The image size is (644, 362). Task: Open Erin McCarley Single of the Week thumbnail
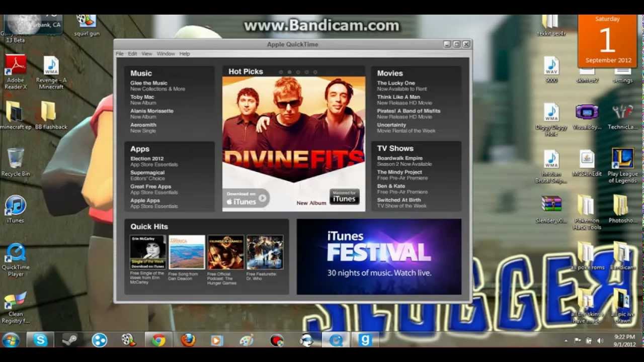coord(147,252)
